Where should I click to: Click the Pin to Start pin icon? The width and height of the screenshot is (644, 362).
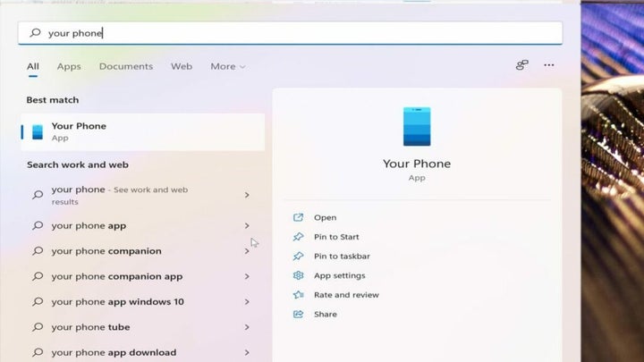click(x=298, y=237)
